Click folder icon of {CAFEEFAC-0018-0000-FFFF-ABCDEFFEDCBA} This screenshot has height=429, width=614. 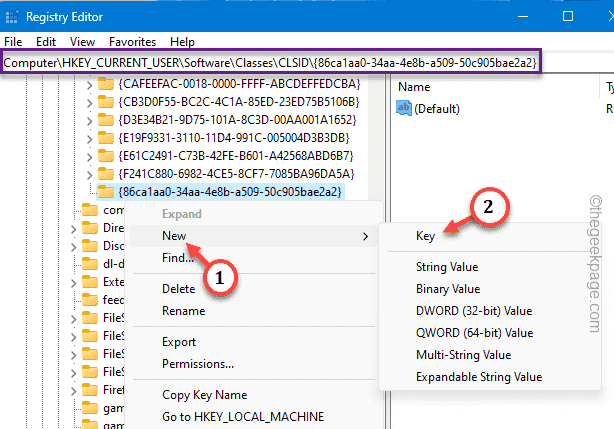pos(106,84)
